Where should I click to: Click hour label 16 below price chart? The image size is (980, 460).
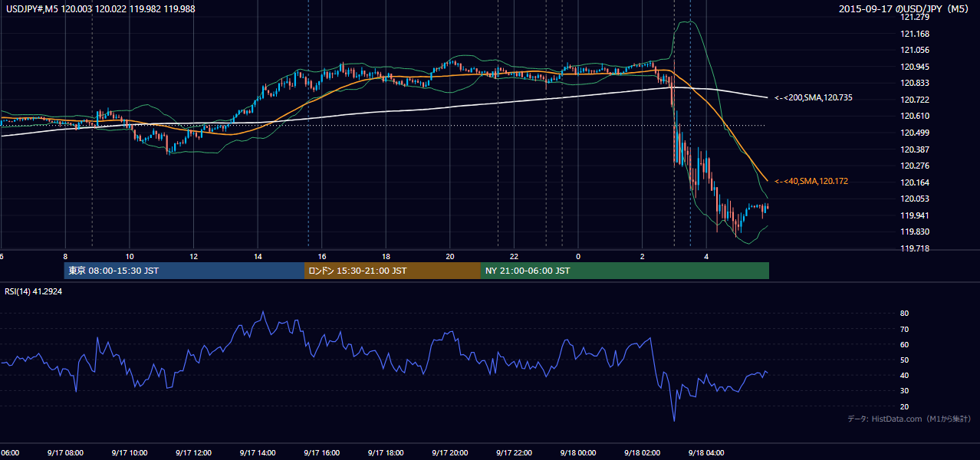point(322,256)
